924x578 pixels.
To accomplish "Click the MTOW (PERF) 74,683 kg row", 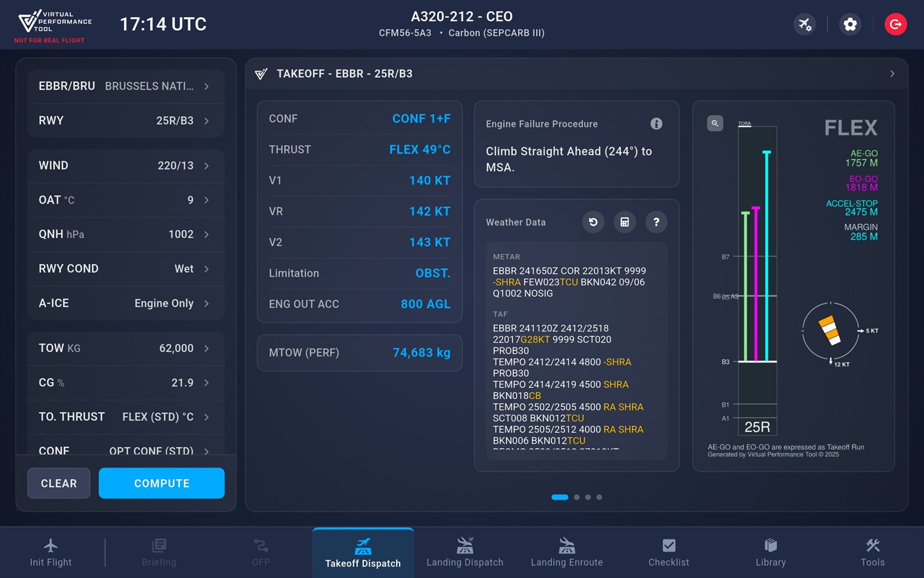I will [x=359, y=353].
